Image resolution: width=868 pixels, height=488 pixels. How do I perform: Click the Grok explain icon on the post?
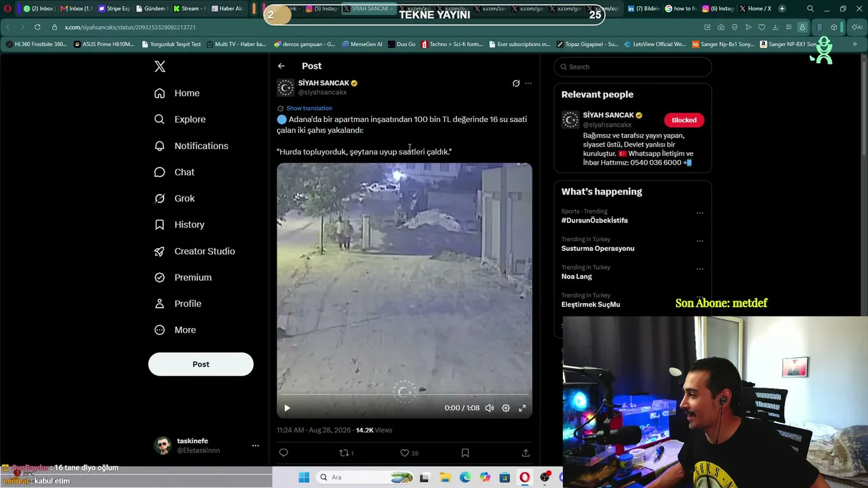pos(516,83)
